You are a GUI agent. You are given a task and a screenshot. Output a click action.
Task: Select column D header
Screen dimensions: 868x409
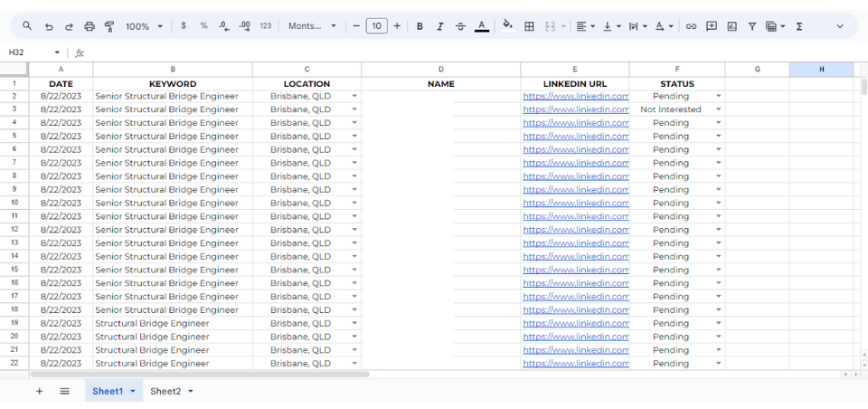tap(440, 70)
